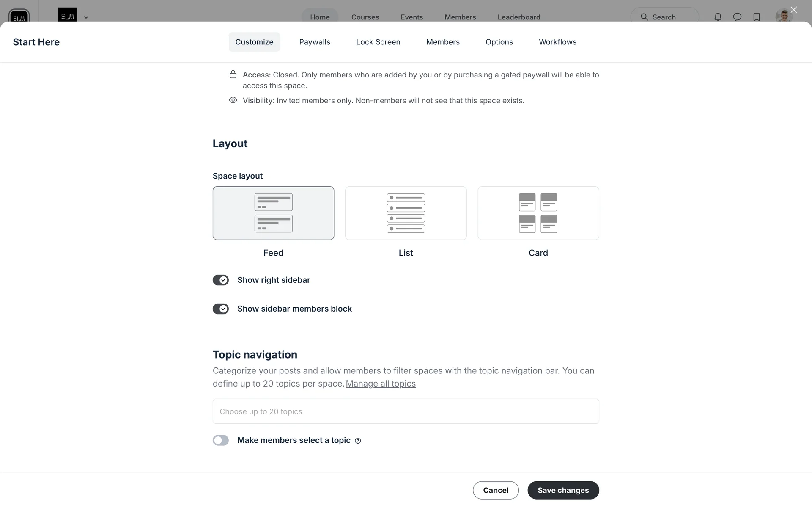Open the user avatar menu
Viewport: 812px width, 508px height.
click(783, 16)
